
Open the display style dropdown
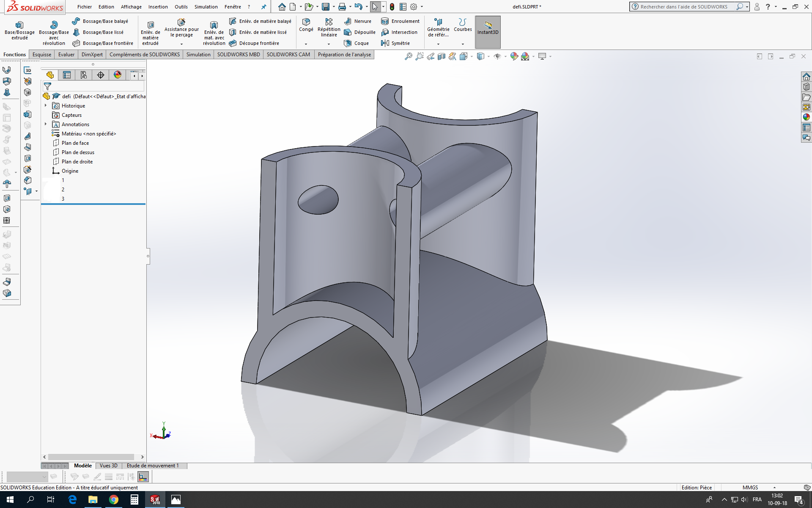click(x=488, y=56)
